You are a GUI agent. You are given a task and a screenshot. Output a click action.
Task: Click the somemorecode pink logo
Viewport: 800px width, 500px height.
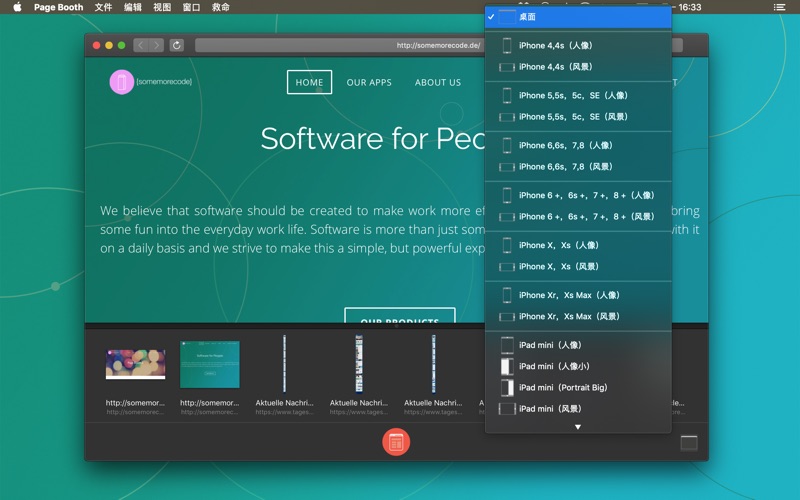121,82
